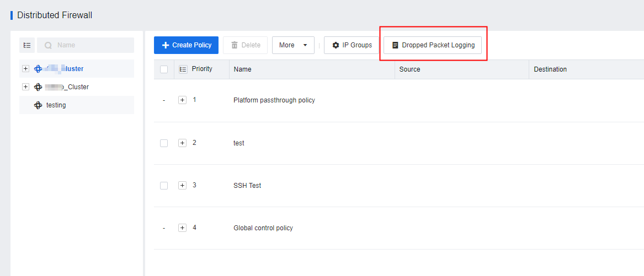Click the caret arrow on More button
Screen dimensions: 644x276
pyautogui.click(x=305, y=45)
